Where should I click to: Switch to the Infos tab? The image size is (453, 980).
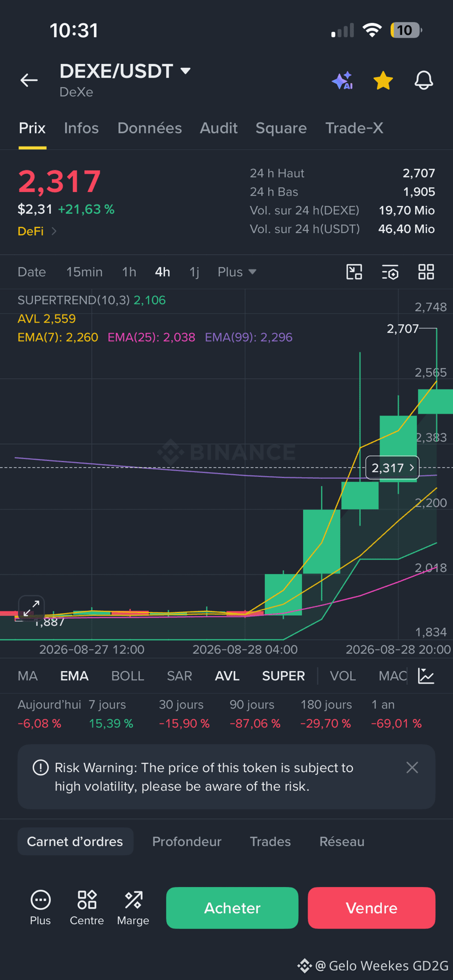click(81, 128)
